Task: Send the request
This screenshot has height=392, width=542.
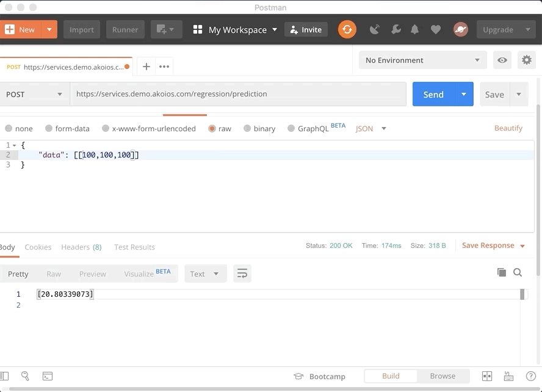Action: 433,94
